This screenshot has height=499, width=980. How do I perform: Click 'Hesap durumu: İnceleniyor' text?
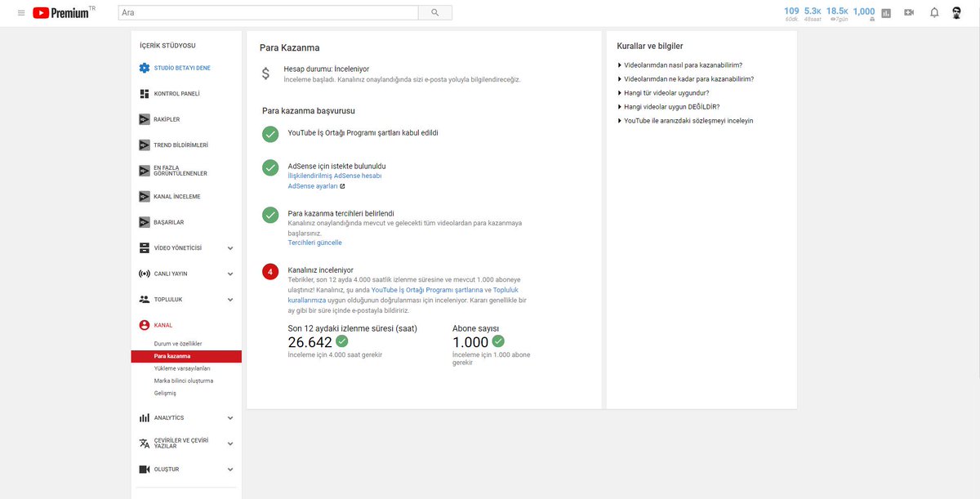327,69
